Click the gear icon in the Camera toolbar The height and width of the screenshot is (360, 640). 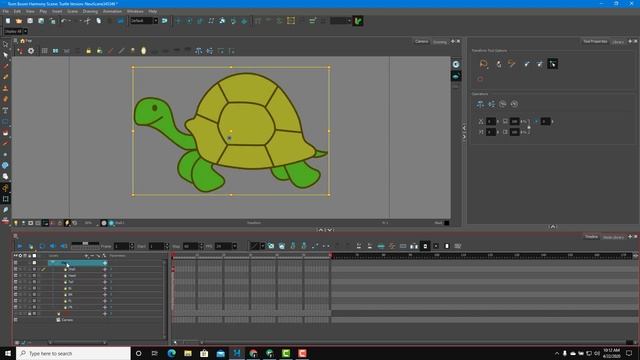click(x=31, y=51)
